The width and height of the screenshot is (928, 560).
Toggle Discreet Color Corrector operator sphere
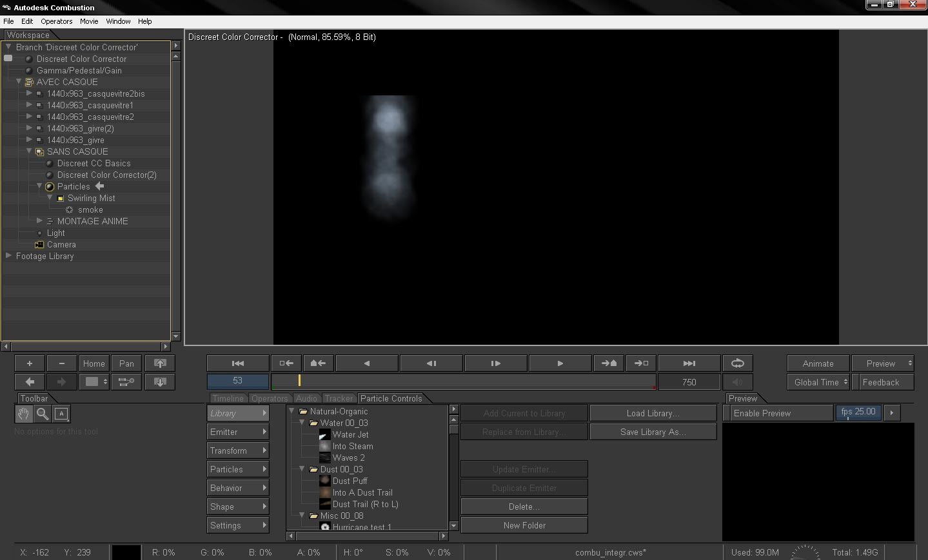click(x=28, y=59)
